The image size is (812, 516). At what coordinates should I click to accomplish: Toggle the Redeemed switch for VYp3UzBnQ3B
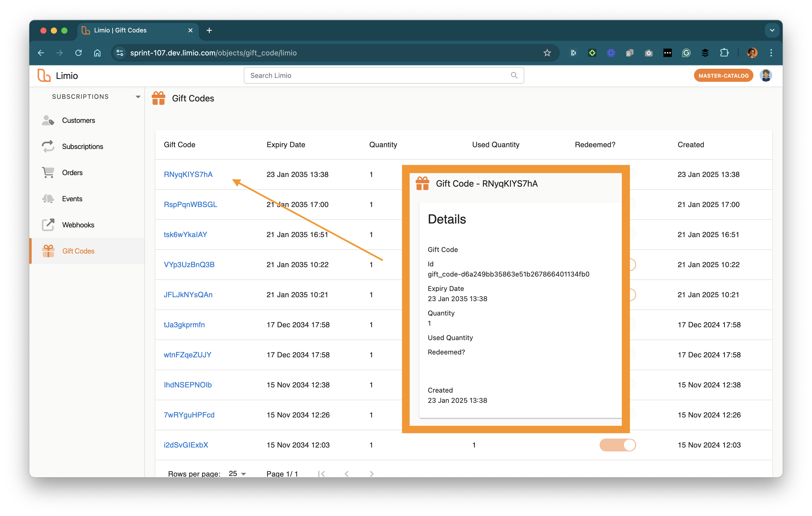(x=633, y=265)
